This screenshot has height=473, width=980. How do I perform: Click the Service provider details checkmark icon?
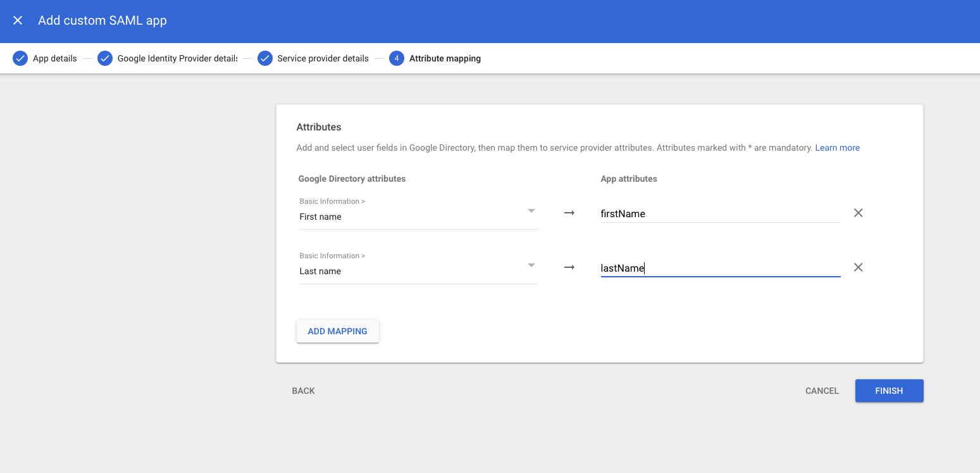point(265,58)
